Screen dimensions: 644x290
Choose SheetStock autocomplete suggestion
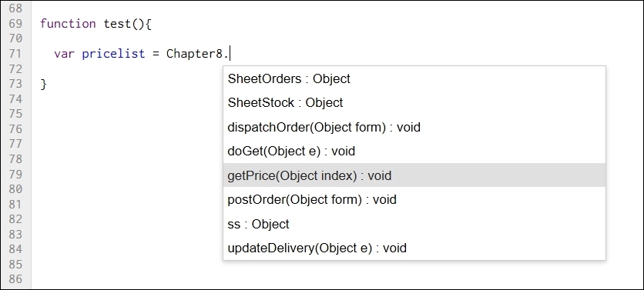414,102
